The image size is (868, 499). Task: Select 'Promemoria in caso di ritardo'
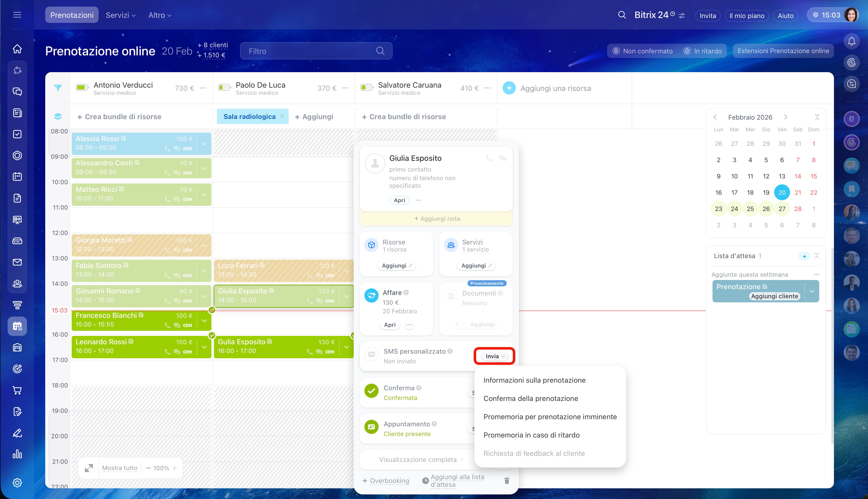(x=531, y=435)
